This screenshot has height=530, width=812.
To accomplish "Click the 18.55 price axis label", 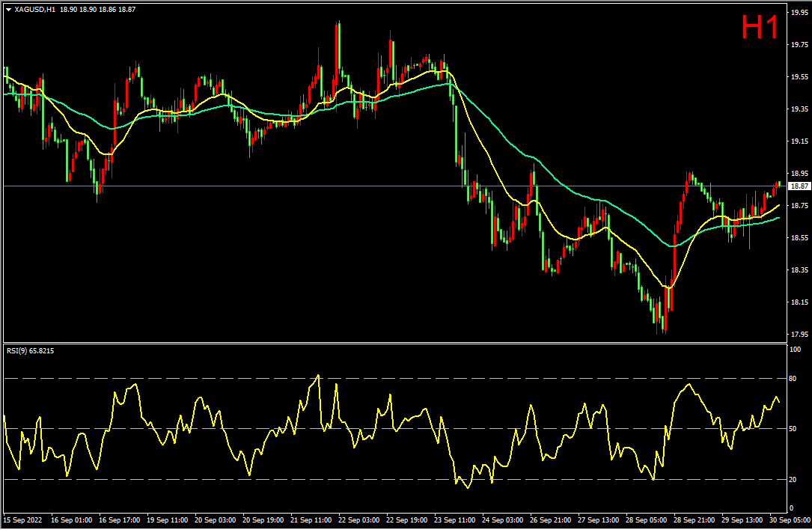I will click(799, 238).
